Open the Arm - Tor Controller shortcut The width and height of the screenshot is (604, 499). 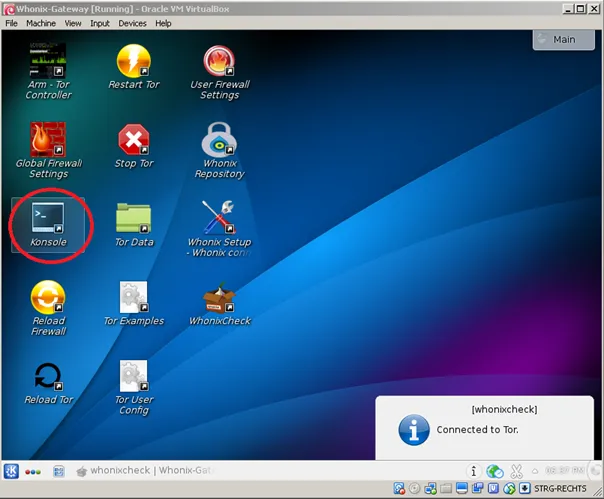point(48,71)
